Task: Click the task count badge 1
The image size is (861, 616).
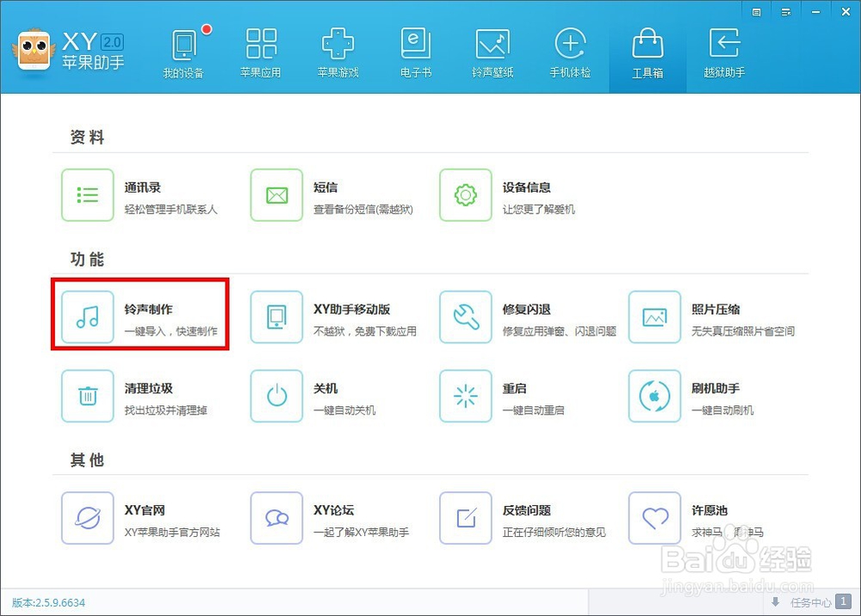Action: [844, 601]
